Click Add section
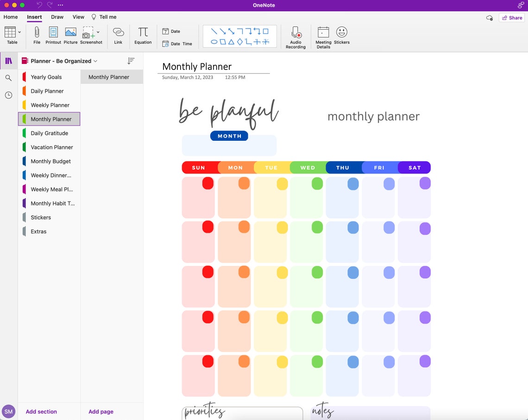The image size is (528, 420). [x=41, y=411]
